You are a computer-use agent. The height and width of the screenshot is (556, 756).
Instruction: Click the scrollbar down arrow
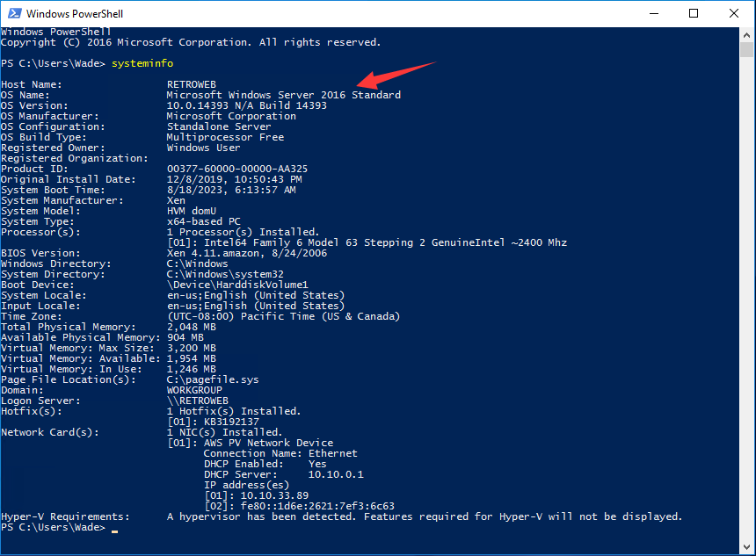click(747, 547)
